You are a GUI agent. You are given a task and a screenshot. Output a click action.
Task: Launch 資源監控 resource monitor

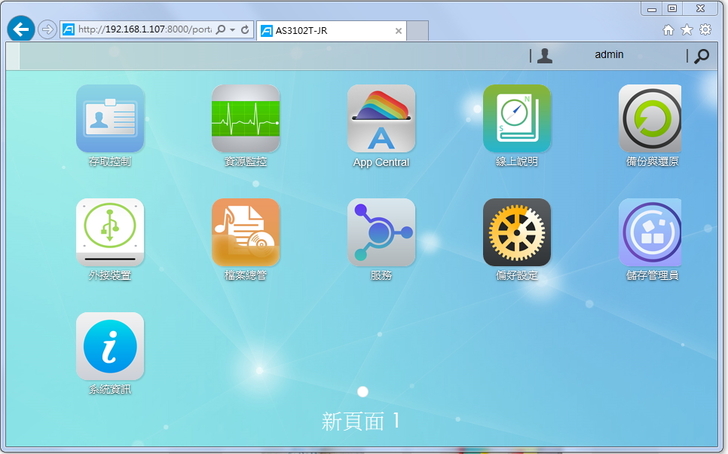point(245,119)
